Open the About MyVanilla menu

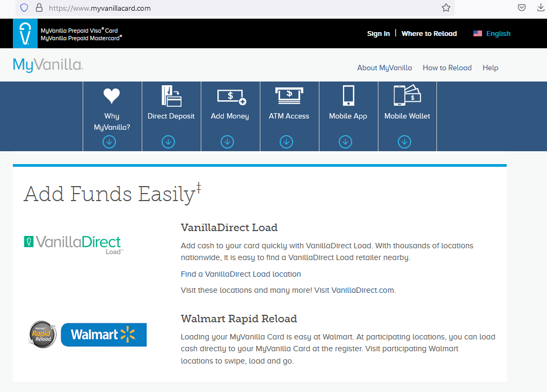384,68
